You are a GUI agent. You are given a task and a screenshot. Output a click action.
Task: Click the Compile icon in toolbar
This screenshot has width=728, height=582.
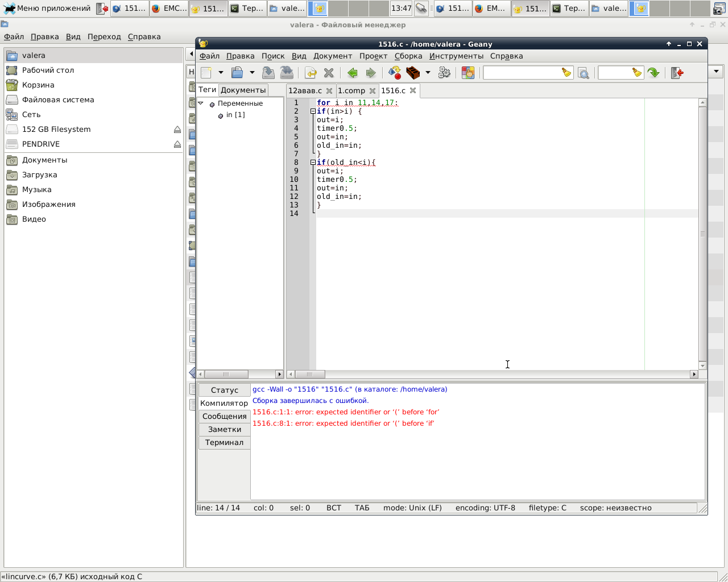click(395, 73)
